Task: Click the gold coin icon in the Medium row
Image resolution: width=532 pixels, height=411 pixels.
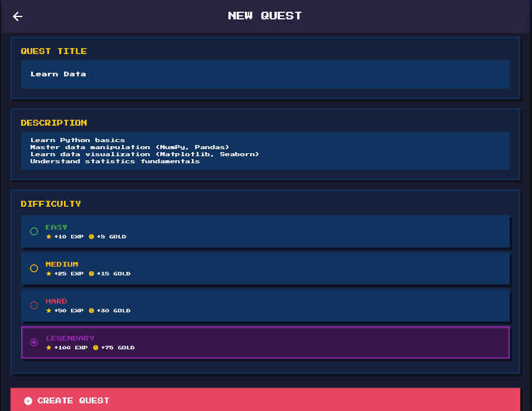Action: coord(91,274)
